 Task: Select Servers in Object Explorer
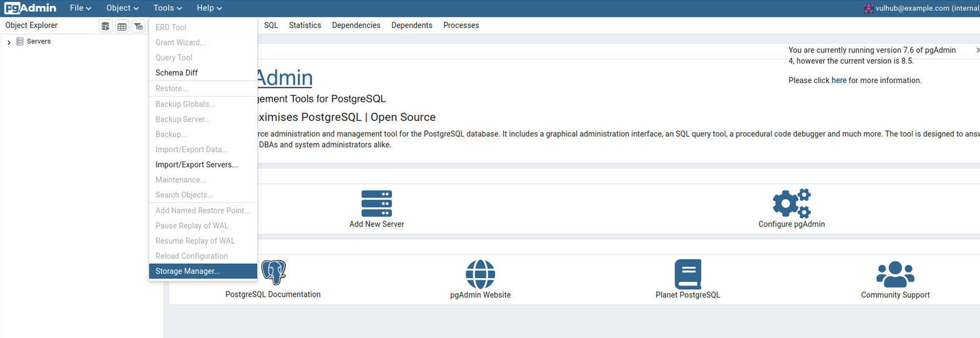click(39, 41)
